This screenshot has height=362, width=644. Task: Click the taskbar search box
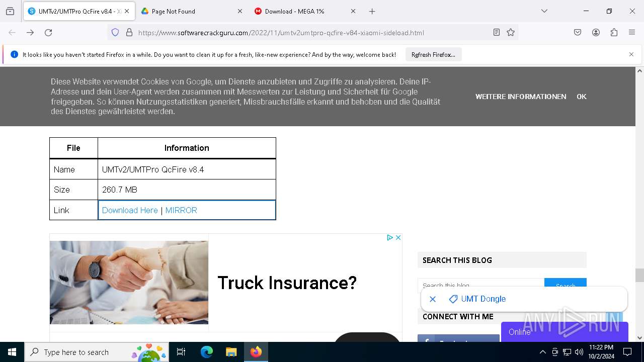coord(97,352)
